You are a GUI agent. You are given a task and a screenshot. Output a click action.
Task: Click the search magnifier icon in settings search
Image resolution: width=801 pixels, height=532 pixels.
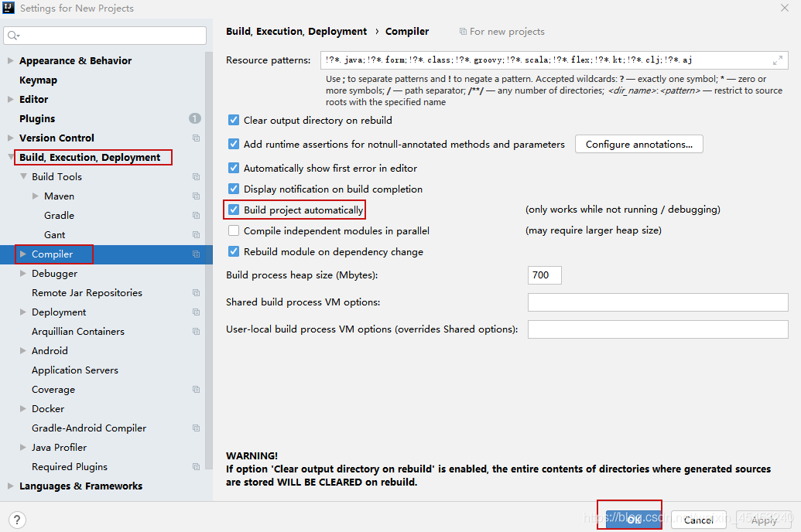click(13, 36)
